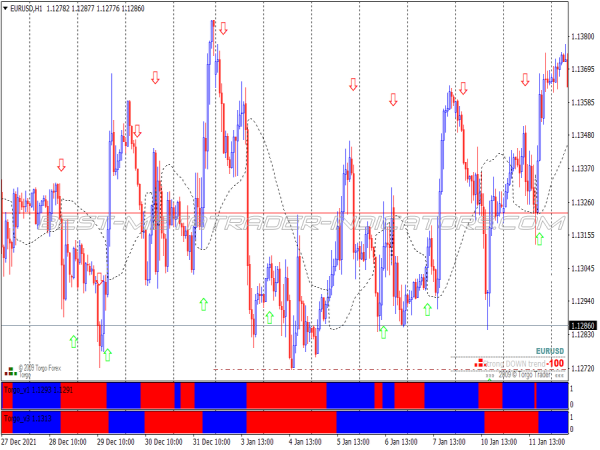This screenshot has width=600, height=450.
Task: Click the red sell arrow beside the highest peak
Action: (223, 28)
